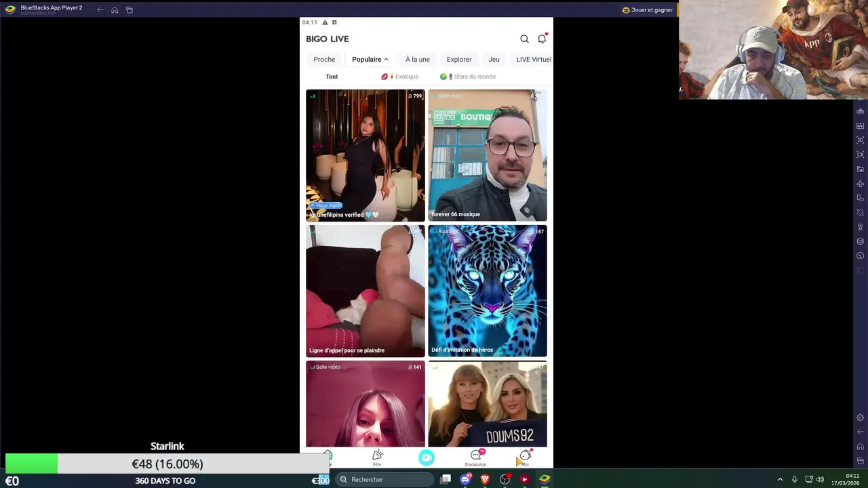868x488 pixels.
Task: Open the unefilipina verified live thumbnail
Action: (365, 155)
